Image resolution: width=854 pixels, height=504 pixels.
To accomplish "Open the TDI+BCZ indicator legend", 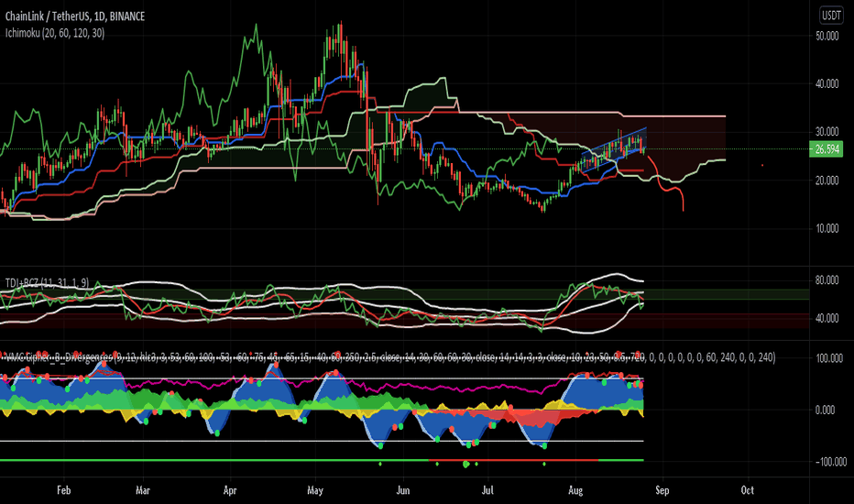I will [x=47, y=283].
